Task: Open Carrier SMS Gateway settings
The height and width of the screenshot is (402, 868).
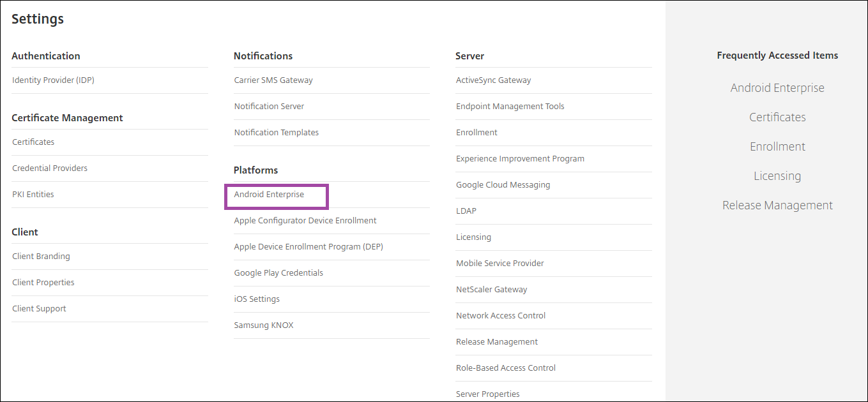Action: pyautogui.click(x=273, y=80)
